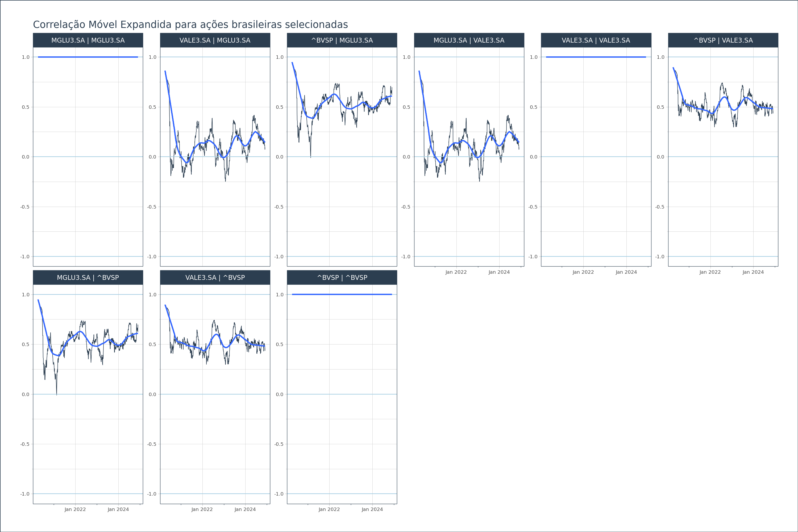Select the '^BVSP | ^BVSP' facet header
Viewport: 798px width, 532px height.
(x=342, y=277)
